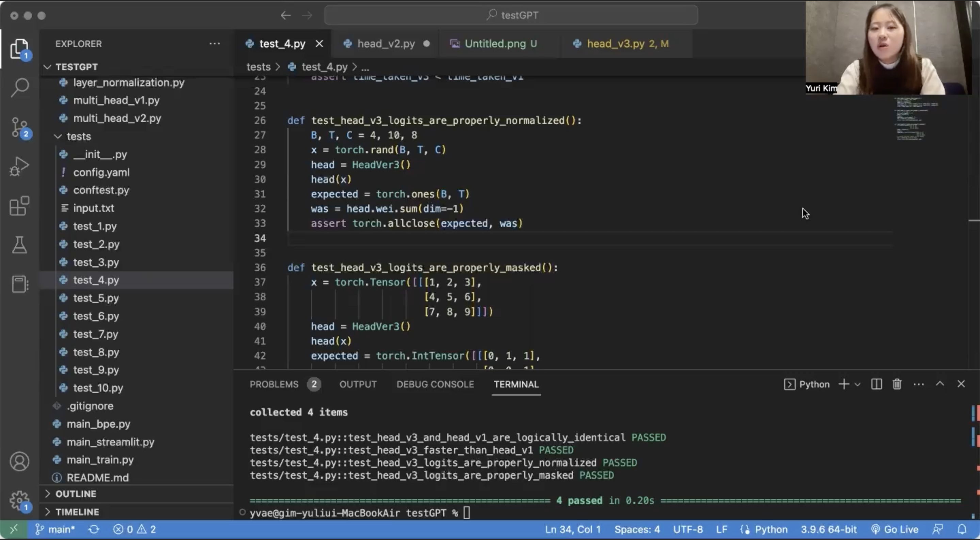Image resolution: width=980 pixels, height=540 pixels.
Task: Open README.md in explorer
Action: [137, 478]
